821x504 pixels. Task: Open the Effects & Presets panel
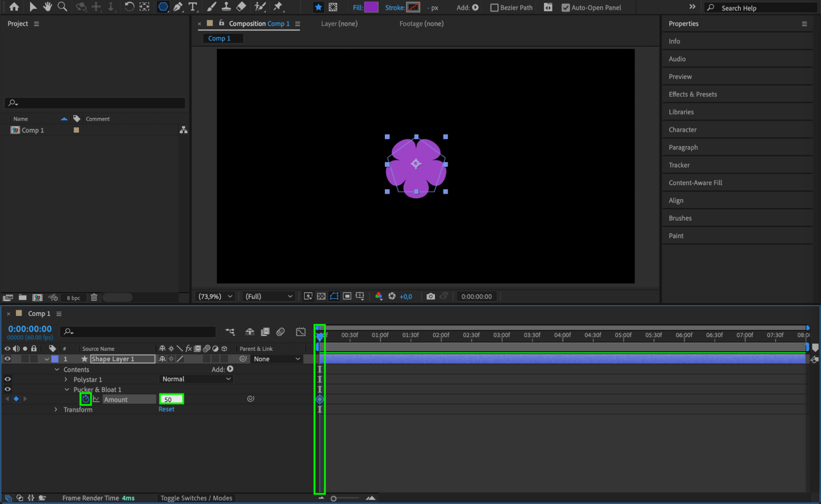(692, 94)
